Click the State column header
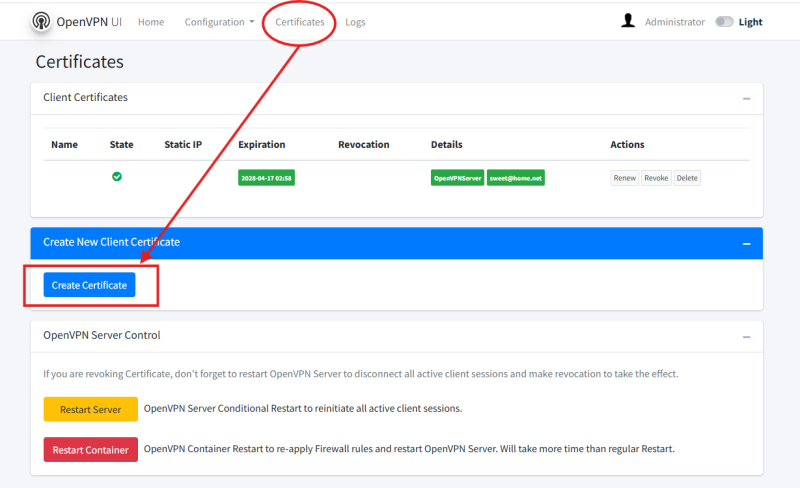The height and width of the screenshot is (488, 800). [x=121, y=144]
